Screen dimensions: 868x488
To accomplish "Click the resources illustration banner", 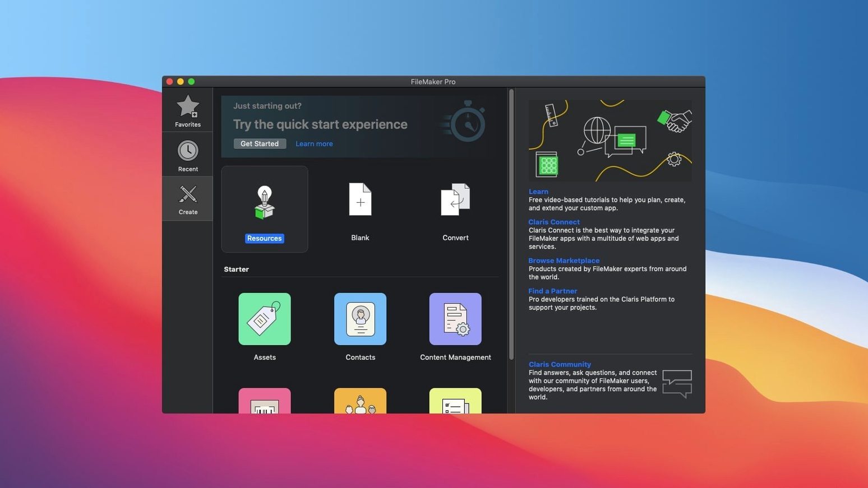I will pyautogui.click(x=610, y=141).
